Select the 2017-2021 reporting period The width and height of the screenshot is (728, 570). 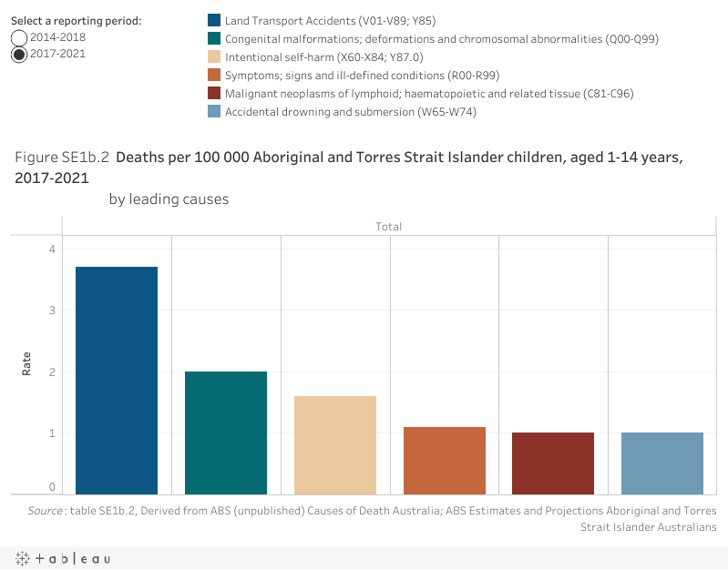click(19, 55)
